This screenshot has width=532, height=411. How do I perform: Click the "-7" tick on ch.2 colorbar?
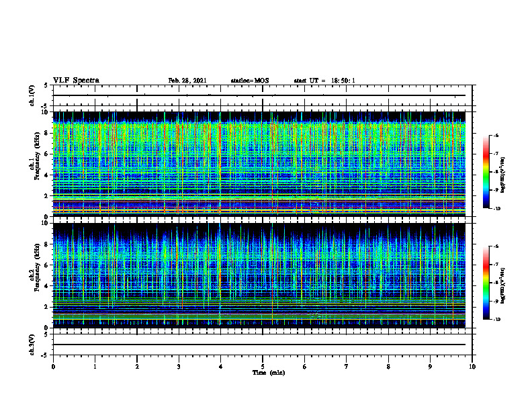[496, 265]
